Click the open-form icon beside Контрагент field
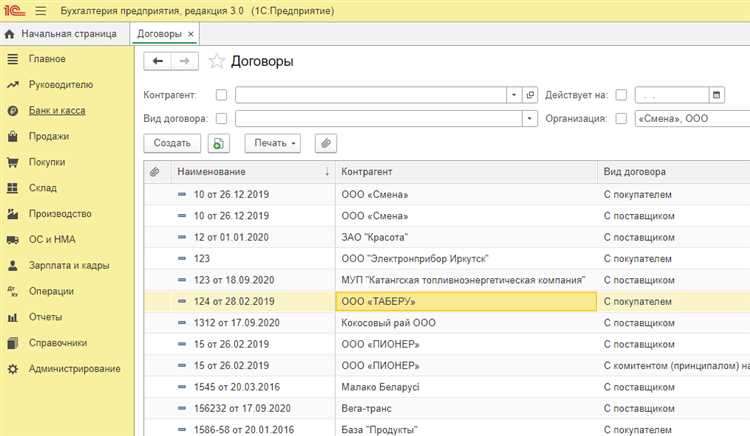The height and width of the screenshot is (436, 750). tap(530, 95)
